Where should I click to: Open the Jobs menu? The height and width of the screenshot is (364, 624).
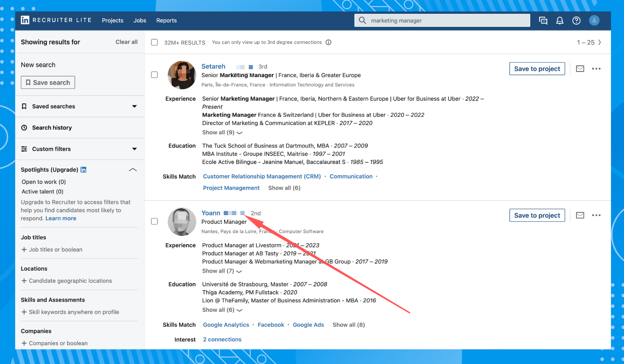pos(140,20)
